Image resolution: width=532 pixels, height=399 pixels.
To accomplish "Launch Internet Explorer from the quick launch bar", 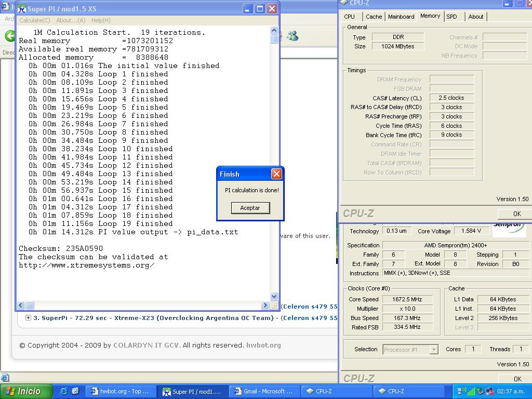I will coord(63,391).
